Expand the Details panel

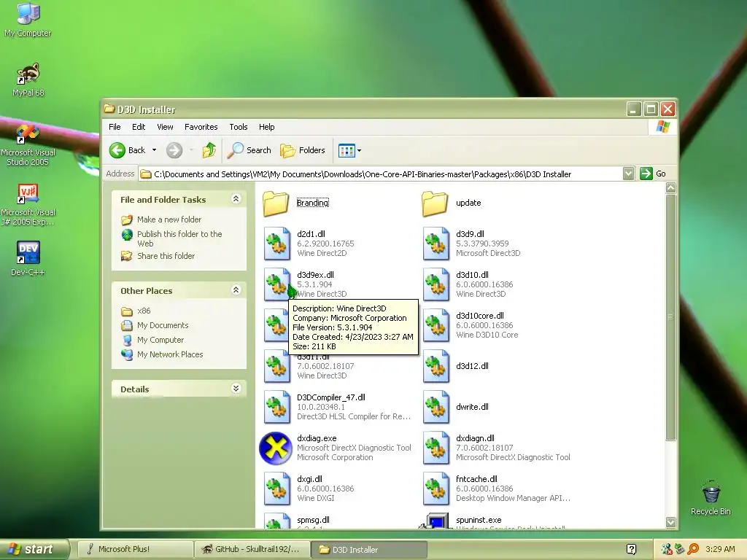pyautogui.click(x=236, y=389)
